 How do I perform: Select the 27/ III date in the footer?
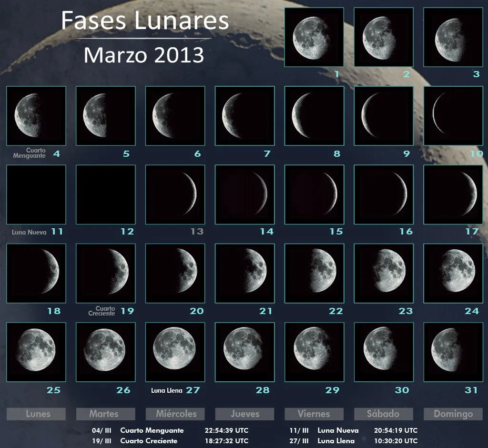tap(299, 441)
